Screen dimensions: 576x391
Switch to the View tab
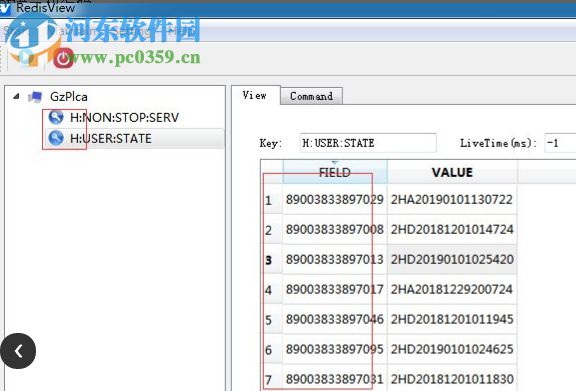pos(255,96)
